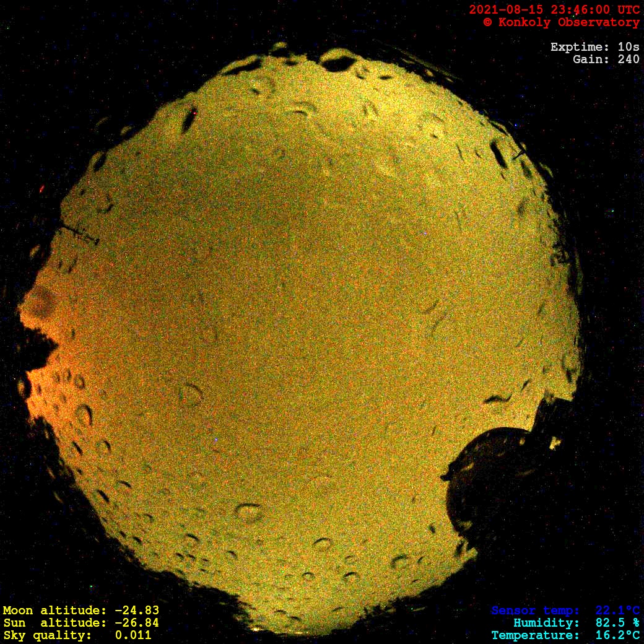Click the large dark raindrop at top edge
This screenshot has height=644, width=644.
pos(338,61)
